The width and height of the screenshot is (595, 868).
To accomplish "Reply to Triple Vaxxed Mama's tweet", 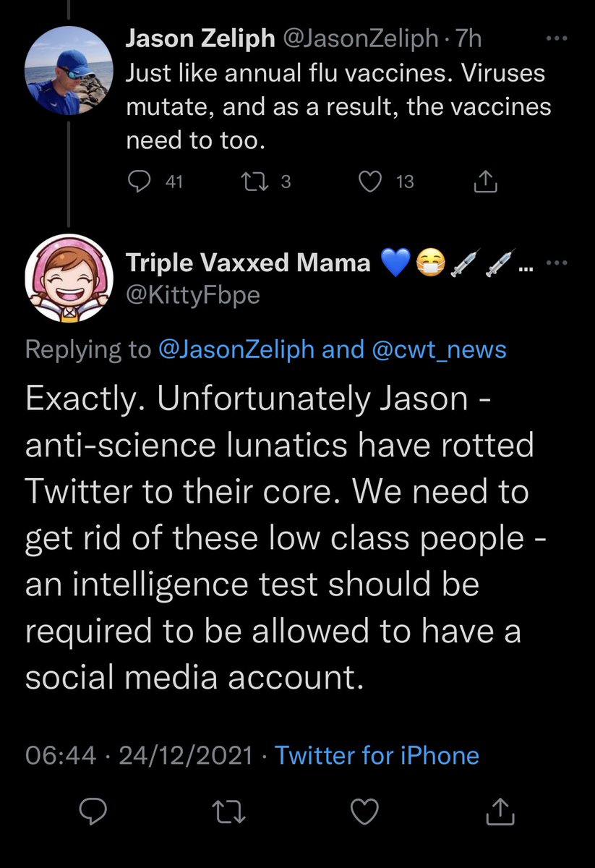I will (x=92, y=813).
